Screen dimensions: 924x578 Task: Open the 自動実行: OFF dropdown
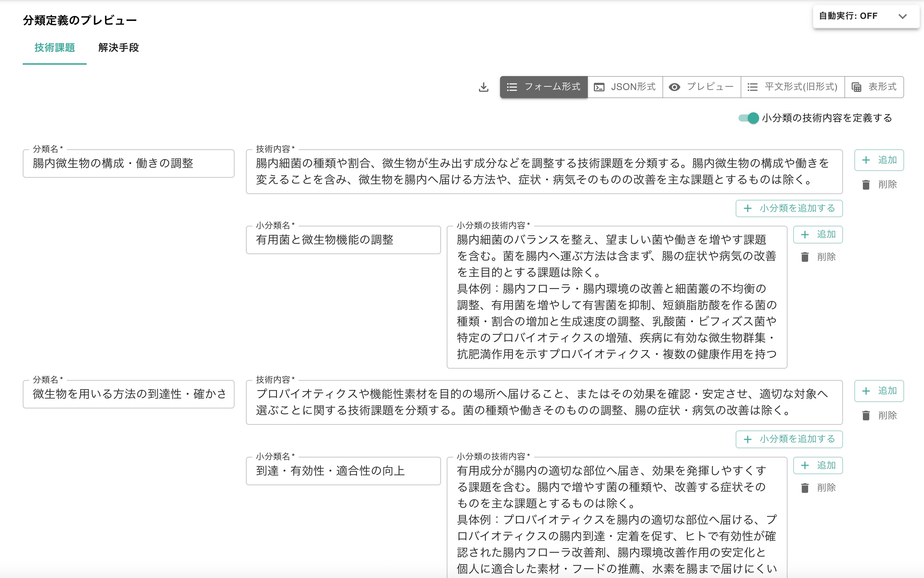pyautogui.click(x=866, y=16)
